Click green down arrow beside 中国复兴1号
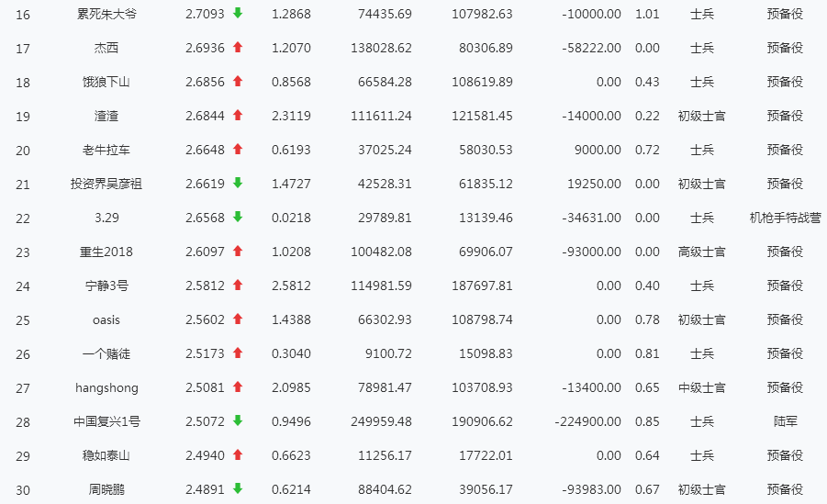Screen dimensions: 827x504 (238, 420)
